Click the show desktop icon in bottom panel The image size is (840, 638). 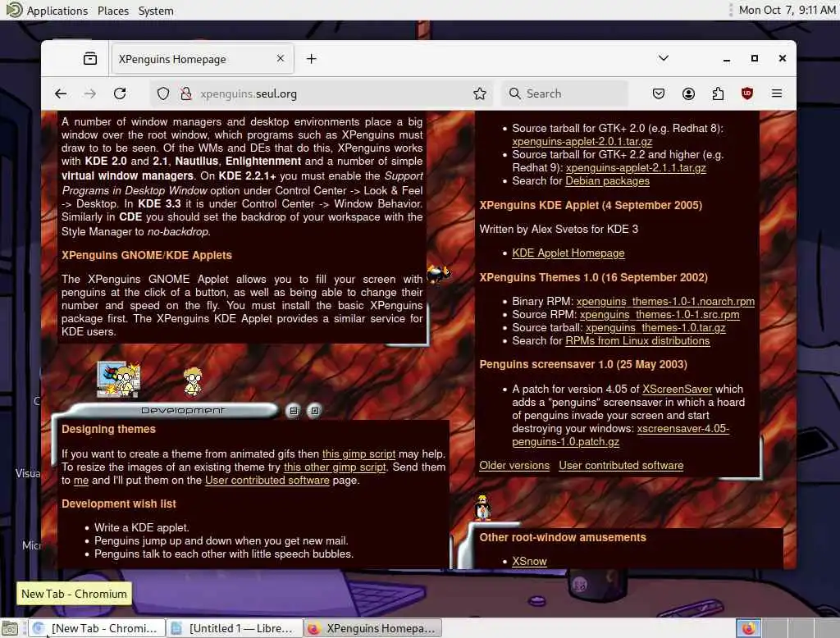(x=9, y=628)
